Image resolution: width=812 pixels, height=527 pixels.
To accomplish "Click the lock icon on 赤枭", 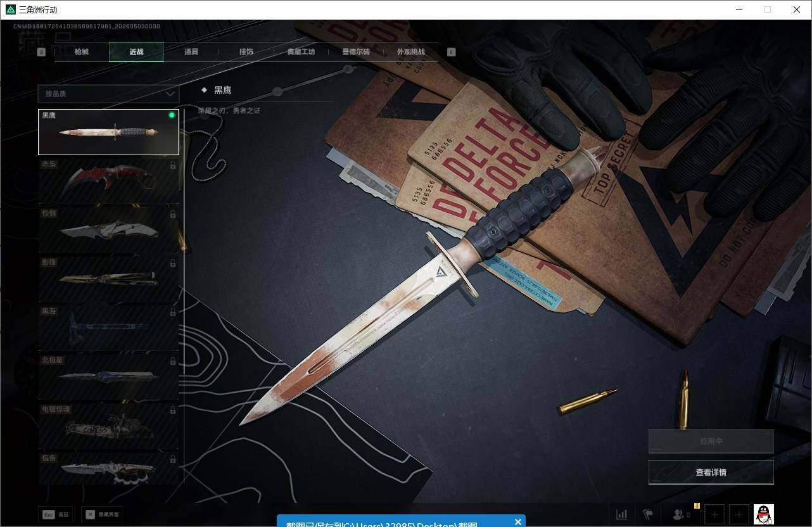I will (173, 165).
